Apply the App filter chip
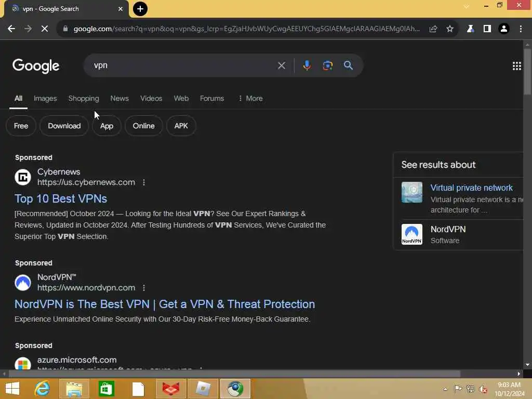Viewport: 532px width, 399px height. 107,126
